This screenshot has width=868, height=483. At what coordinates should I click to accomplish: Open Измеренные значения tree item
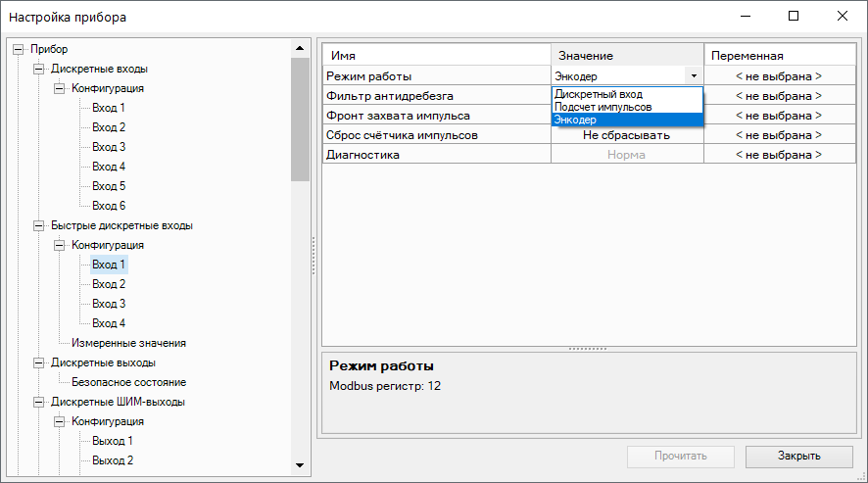coord(128,343)
